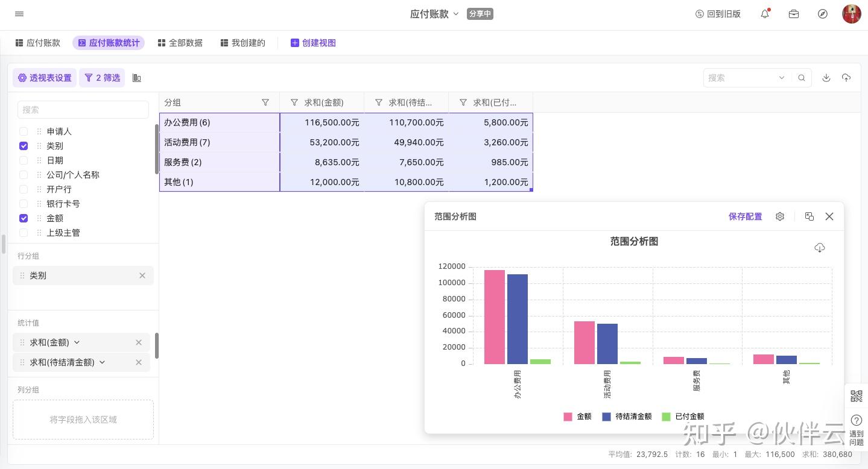
Task: Open the 2 筛选 filter button
Action: click(102, 78)
